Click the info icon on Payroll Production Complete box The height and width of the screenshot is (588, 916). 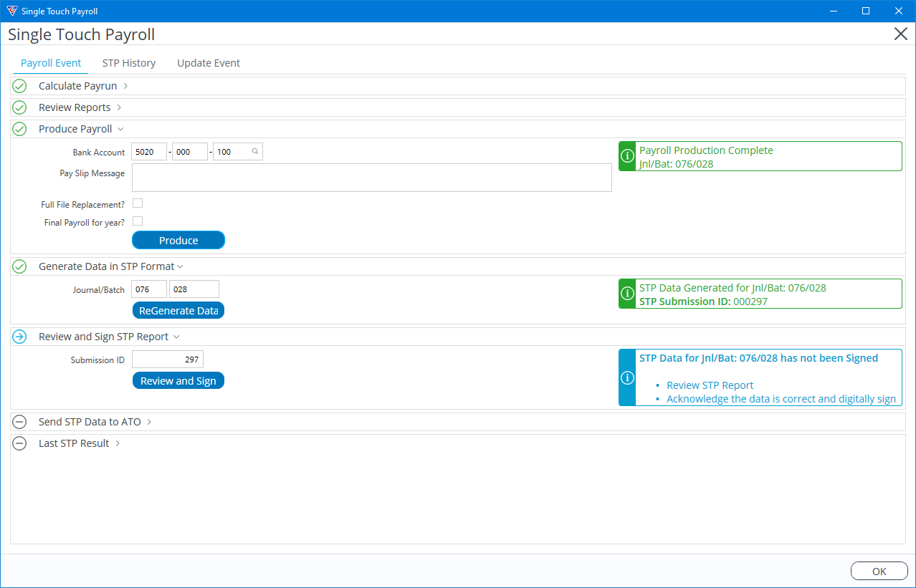point(627,156)
